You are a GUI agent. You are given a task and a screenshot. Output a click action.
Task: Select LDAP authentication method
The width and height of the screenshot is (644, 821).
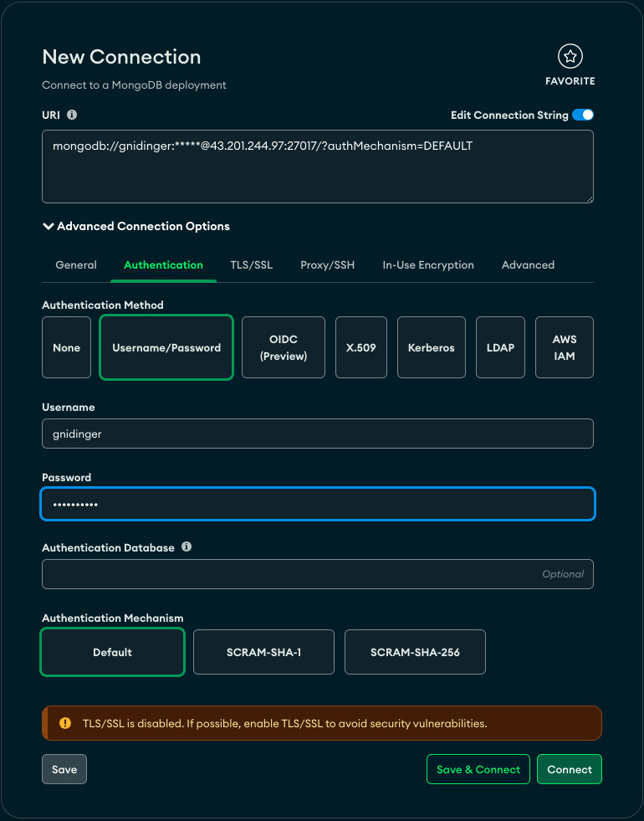point(500,347)
